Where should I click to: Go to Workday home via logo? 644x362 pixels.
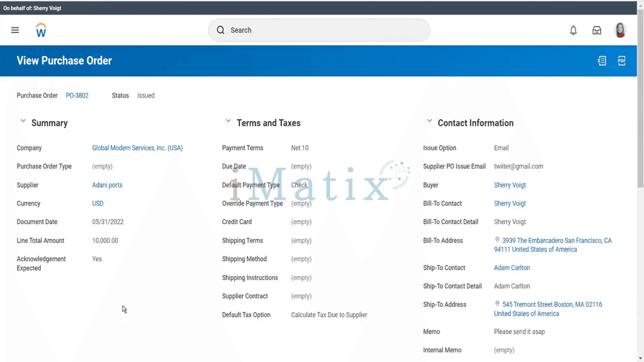(41, 31)
